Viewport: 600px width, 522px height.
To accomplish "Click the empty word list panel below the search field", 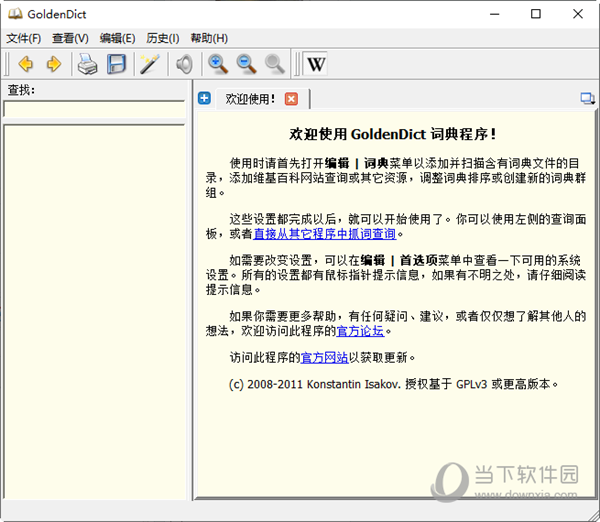I will 95,312.
